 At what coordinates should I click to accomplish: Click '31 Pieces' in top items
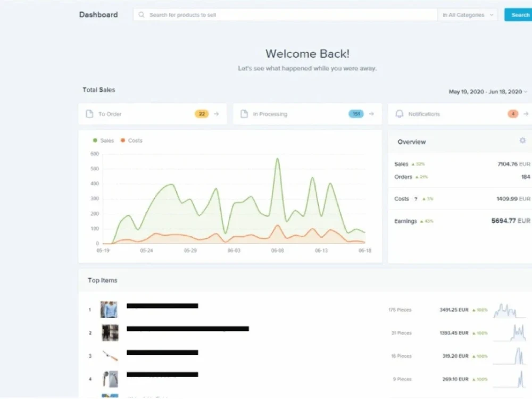[x=401, y=333]
